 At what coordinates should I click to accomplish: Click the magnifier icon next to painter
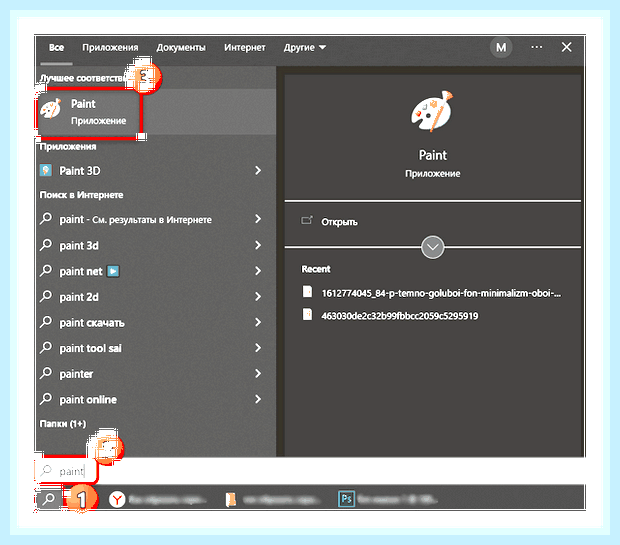pyautogui.click(x=46, y=373)
